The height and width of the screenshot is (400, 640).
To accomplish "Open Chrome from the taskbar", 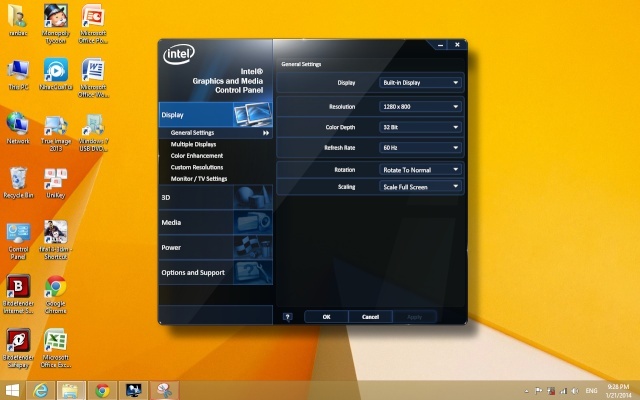I will coord(102,391).
